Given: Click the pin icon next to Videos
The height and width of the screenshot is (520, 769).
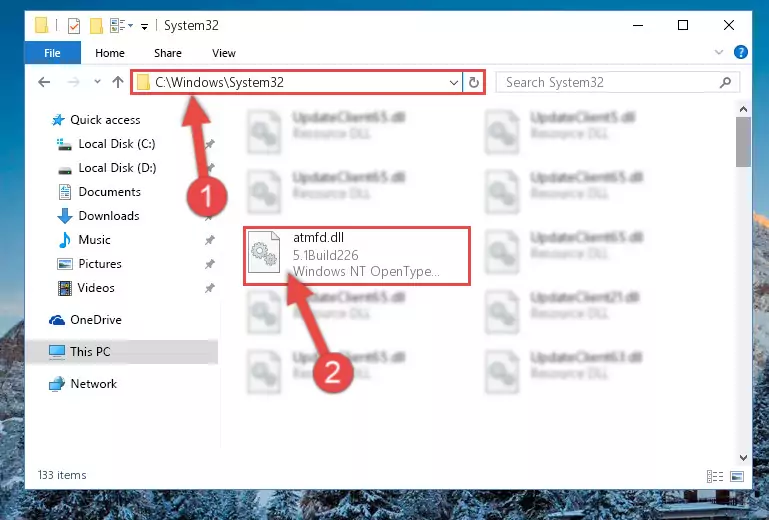Looking at the screenshot, I should coord(209,288).
